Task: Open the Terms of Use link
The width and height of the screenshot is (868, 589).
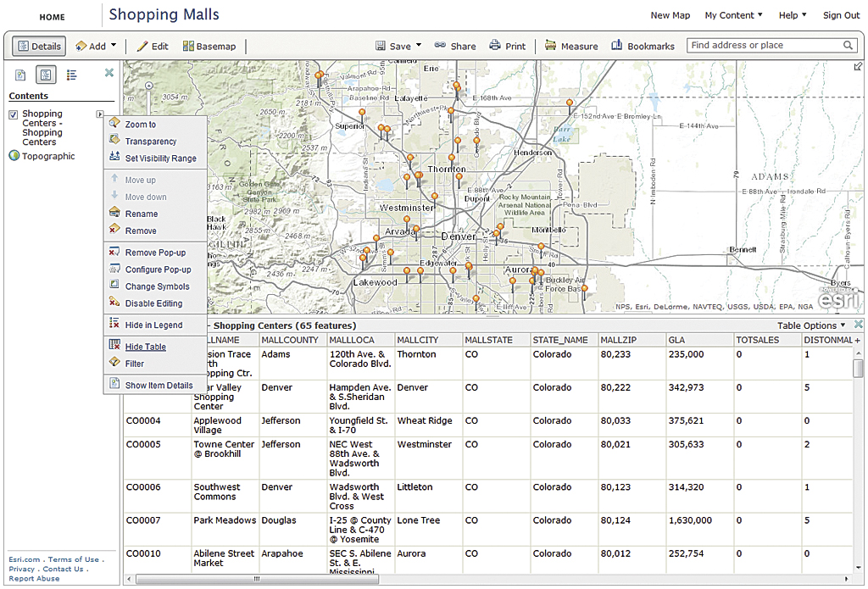Action: tap(74, 559)
